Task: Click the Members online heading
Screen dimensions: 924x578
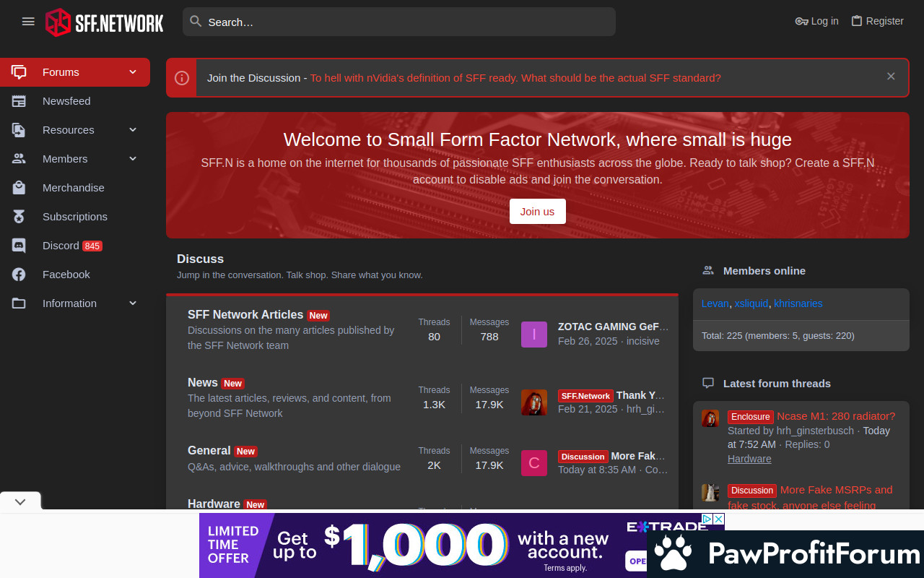Action: click(x=764, y=271)
